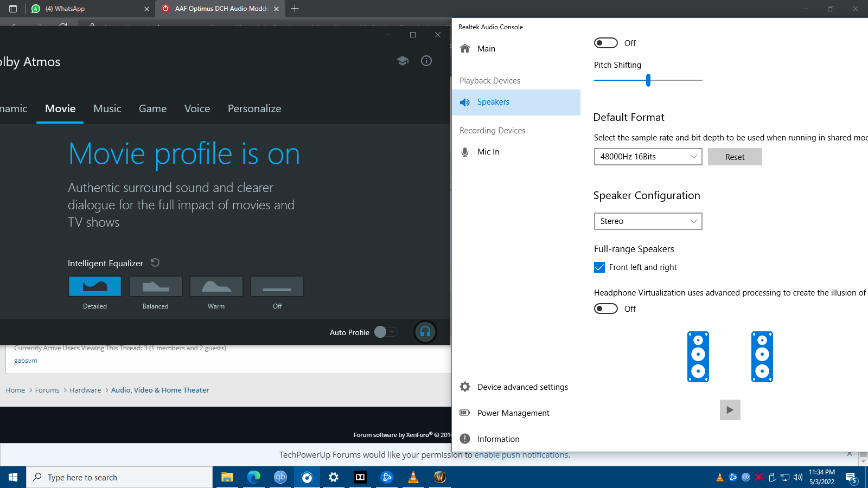868x488 pixels.
Task: Switch to the Voice profile tab
Action: point(197,108)
